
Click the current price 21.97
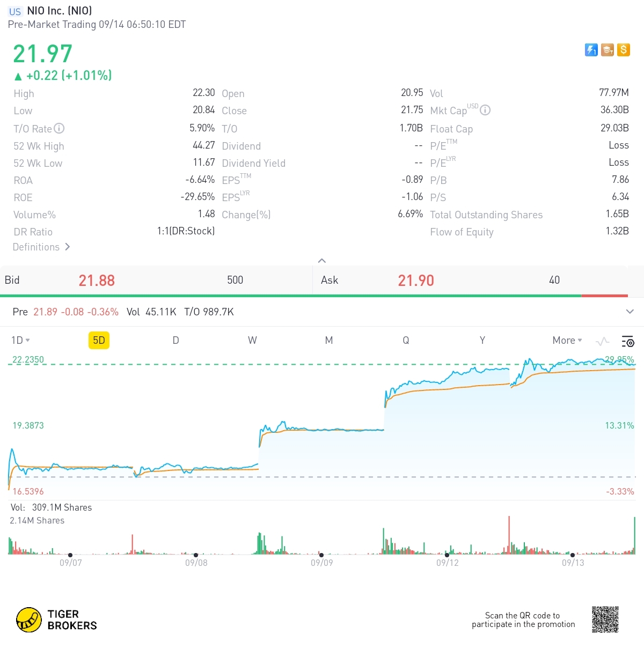tap(42, 54)
